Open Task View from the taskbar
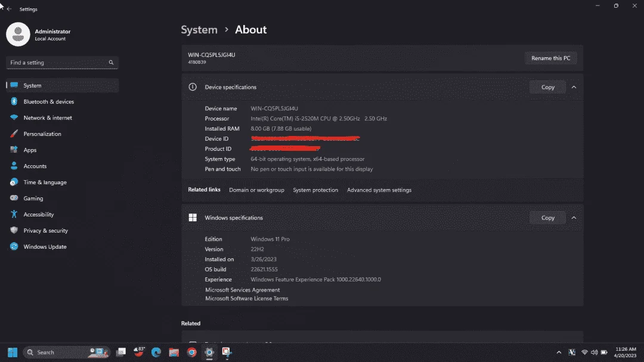 pyautogui.click(x=120, y=352)
